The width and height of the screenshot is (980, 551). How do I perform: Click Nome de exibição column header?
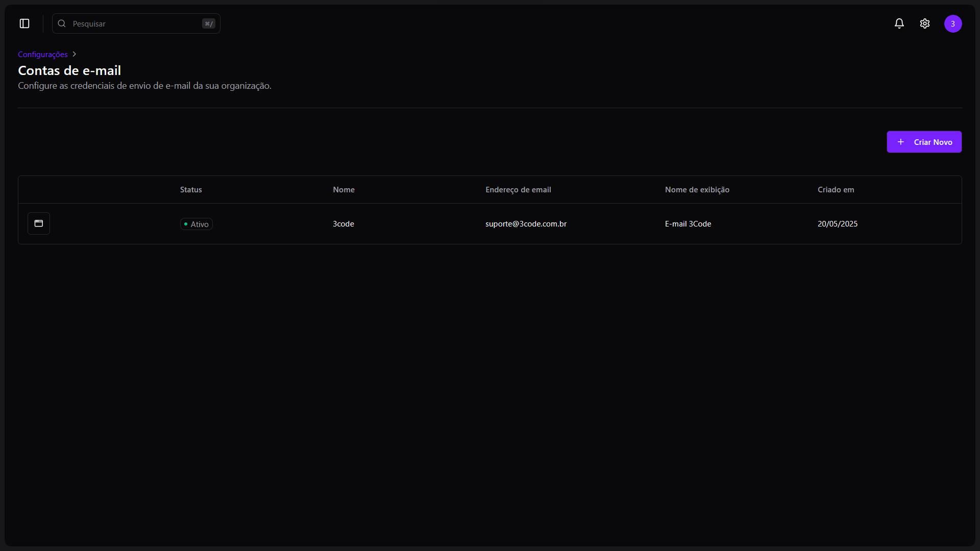pyautogui.click(x=697, y=190)
